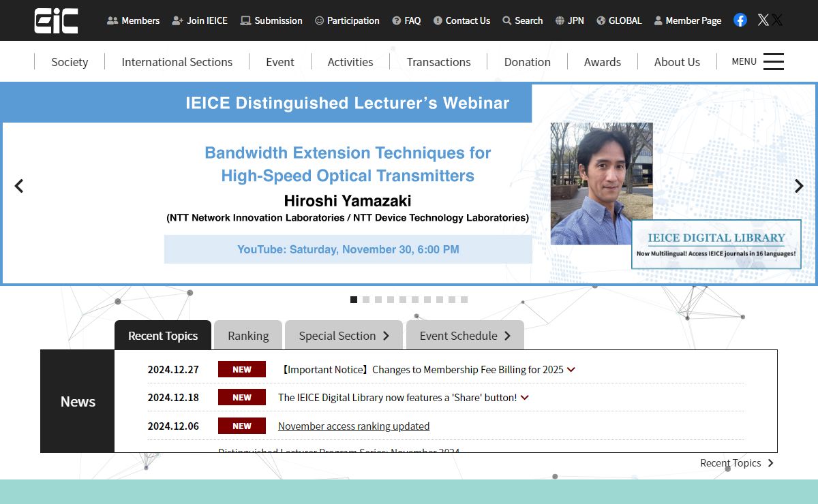818x504 pixels.
Task: Go to previous carousel slide arrow
Action: pos(19,185)
